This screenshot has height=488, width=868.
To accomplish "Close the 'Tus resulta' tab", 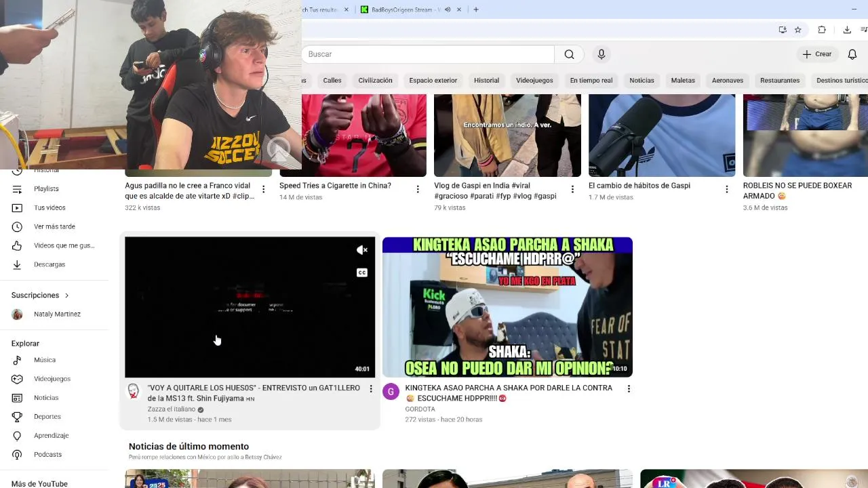I will 347,9.
